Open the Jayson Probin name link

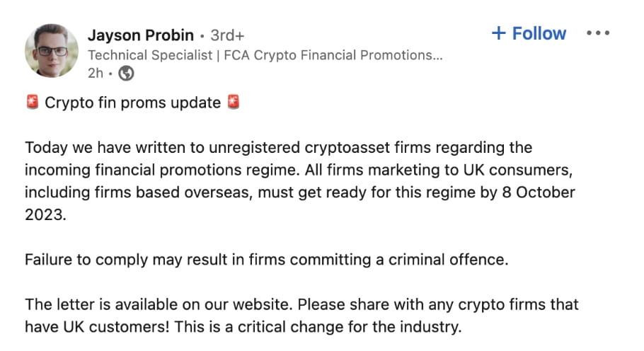click(x=140, y=35)
